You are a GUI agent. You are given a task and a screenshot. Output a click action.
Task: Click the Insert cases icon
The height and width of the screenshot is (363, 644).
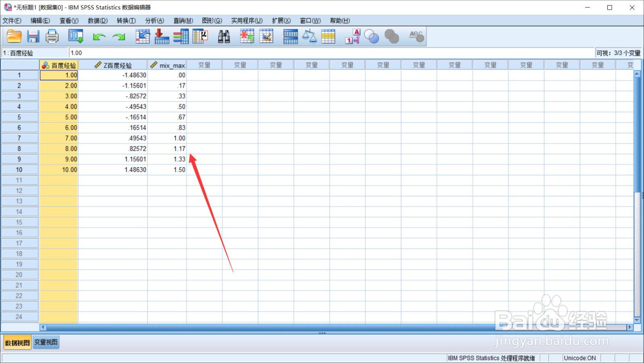tap(247, 37)
